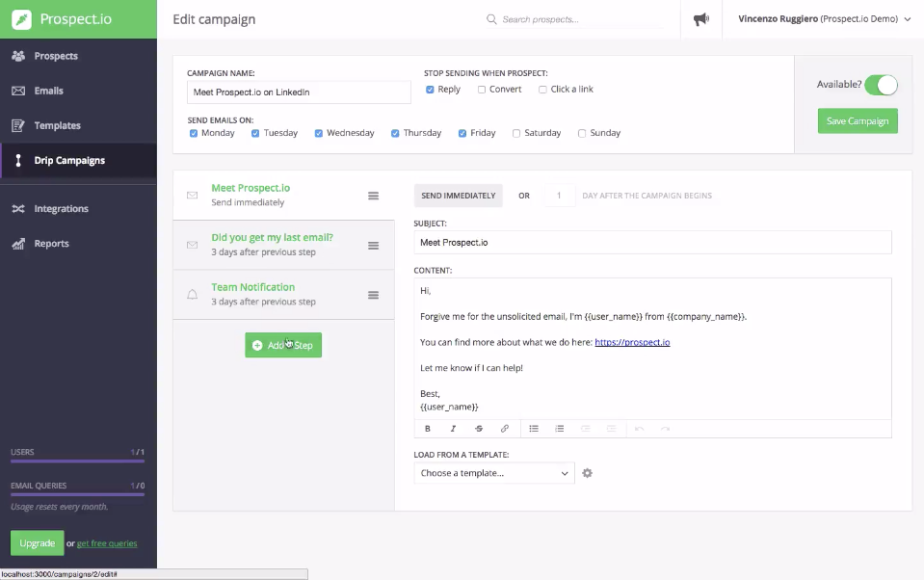Click the SEND IMMEDIATELY button
The height and width of the screenshot is (580, 924).
pyautogui.click(x=459, y=196)
